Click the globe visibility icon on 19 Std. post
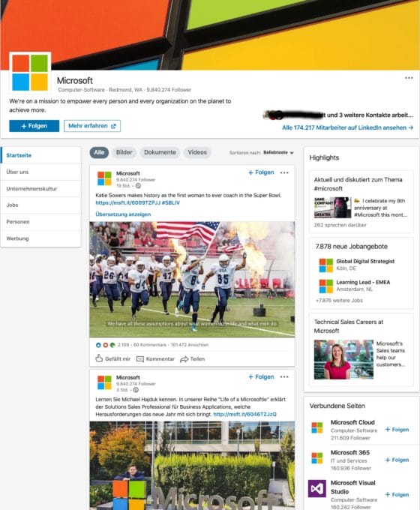420x510 pixels. point(138,186)
